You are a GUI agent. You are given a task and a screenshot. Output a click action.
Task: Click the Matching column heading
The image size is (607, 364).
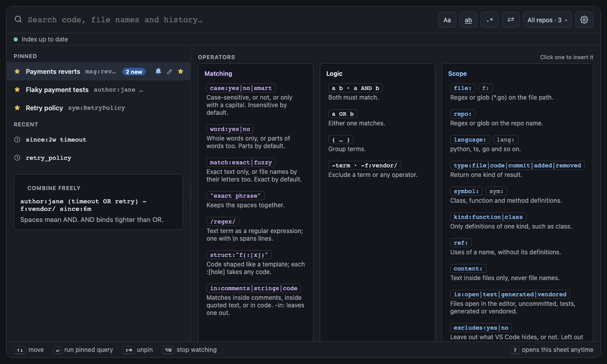pos(219,74)
